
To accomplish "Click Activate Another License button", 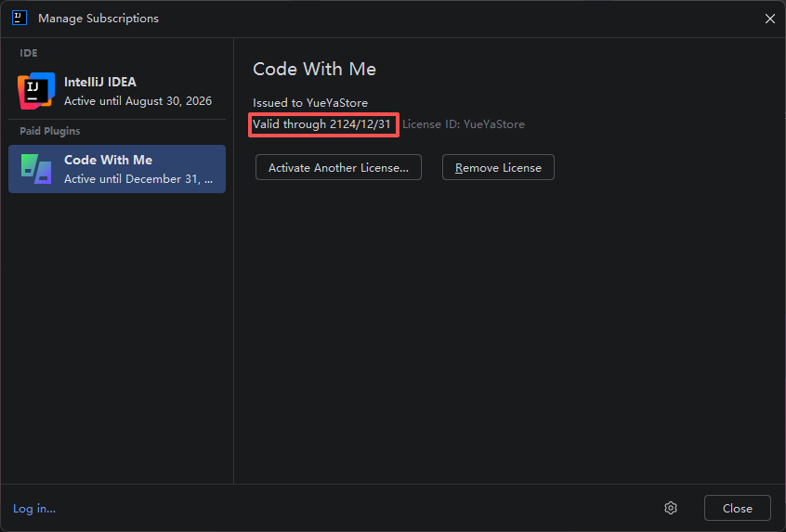I will (x=338, y=167).
